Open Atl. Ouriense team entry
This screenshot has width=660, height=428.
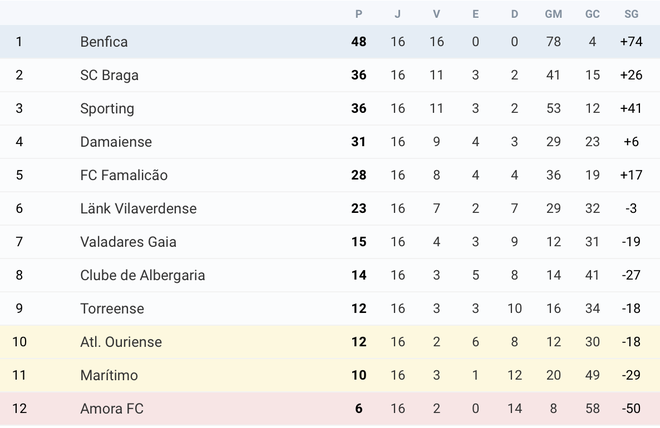(120, 342)
